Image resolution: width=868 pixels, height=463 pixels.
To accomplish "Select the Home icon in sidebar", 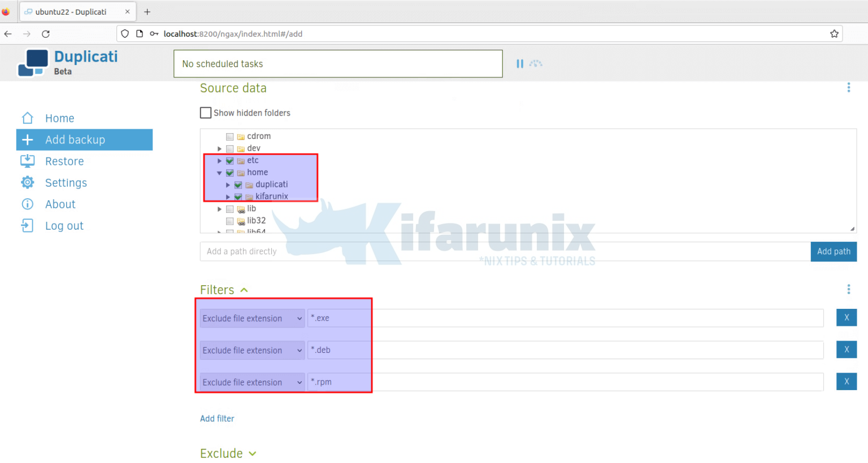I will [27, 118].
